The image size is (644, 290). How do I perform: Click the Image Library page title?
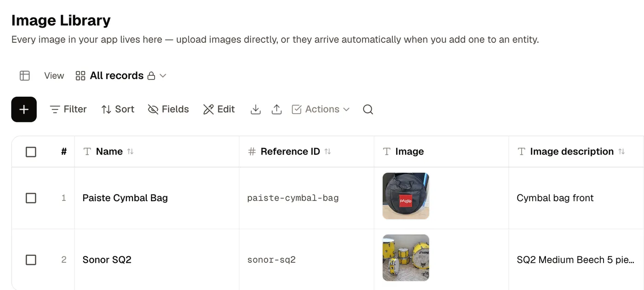click(x=61, y=20)
